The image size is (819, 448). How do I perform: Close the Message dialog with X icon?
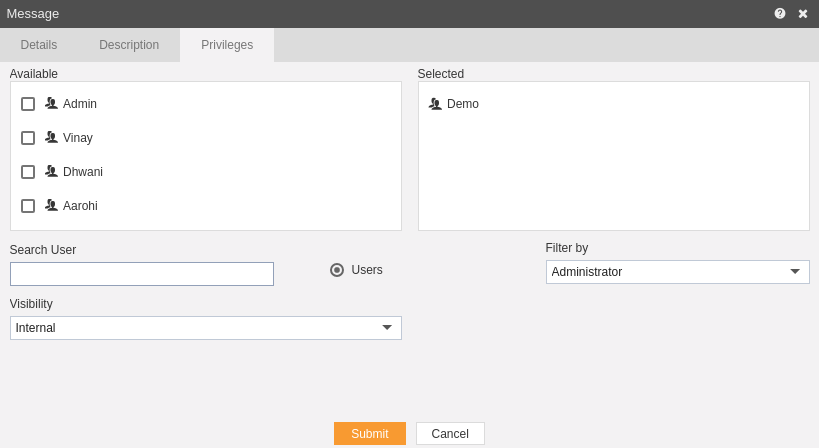tap(803, 14)
